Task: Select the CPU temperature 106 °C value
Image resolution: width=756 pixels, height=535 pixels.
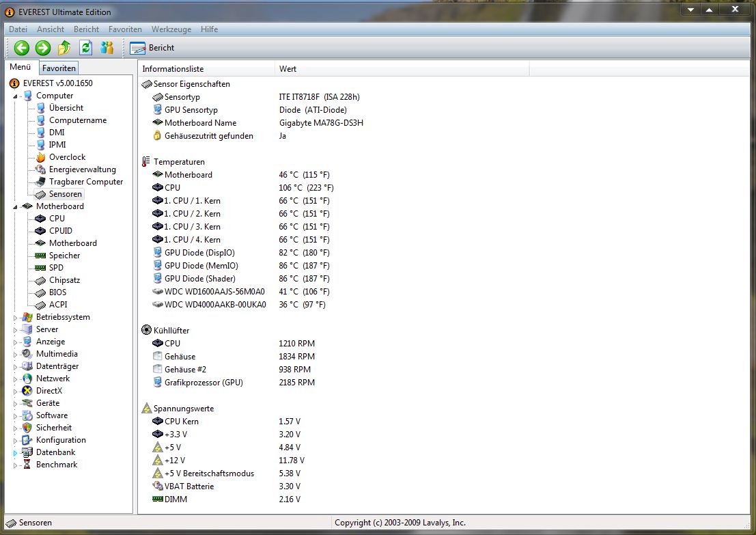Action: click(x=306, y=188)
